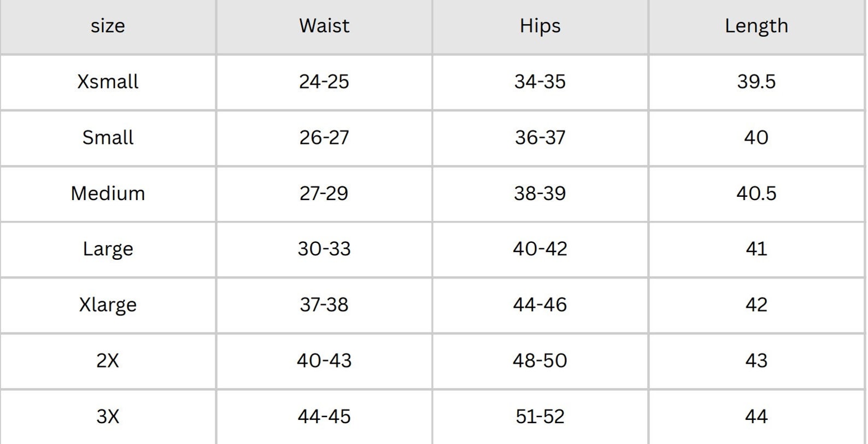Viewport: 868px width, 444px height.
Task: Click the Xlarge size cell
Action: click(x=108, y=305)
